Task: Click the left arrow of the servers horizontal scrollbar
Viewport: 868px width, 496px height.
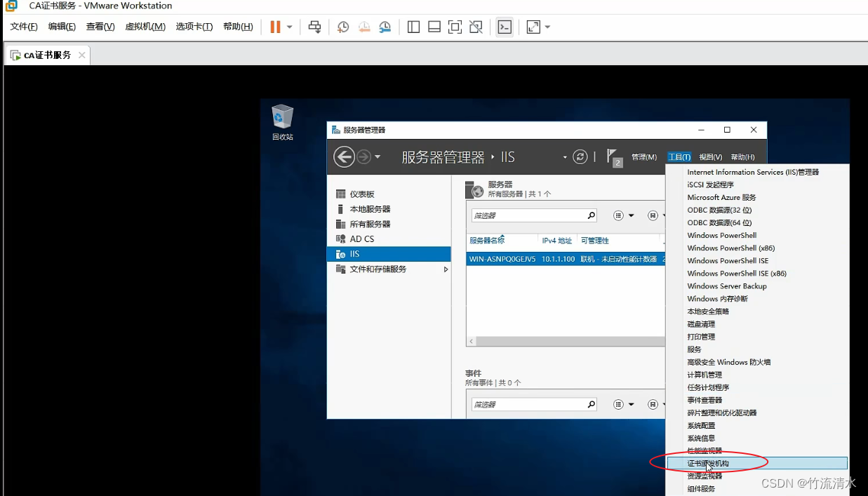Action: 472,342
